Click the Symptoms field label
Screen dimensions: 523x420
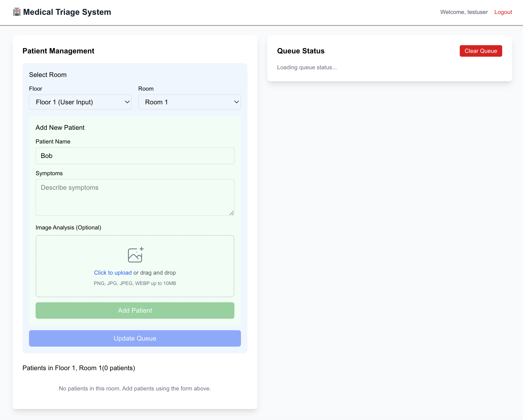click(x=49, y=173)
